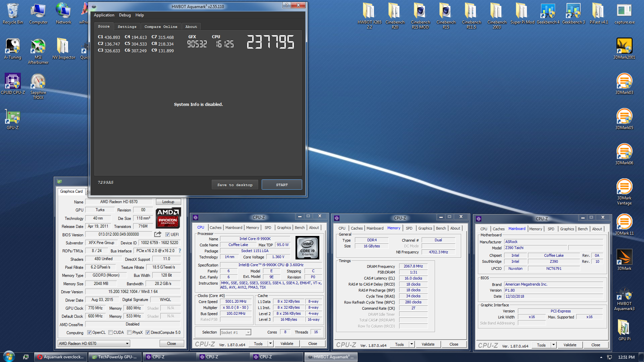Click Close button in GPU-Z
Viewport: 644px width, 362px height.
pyautogui.click(x=171, y=344)
